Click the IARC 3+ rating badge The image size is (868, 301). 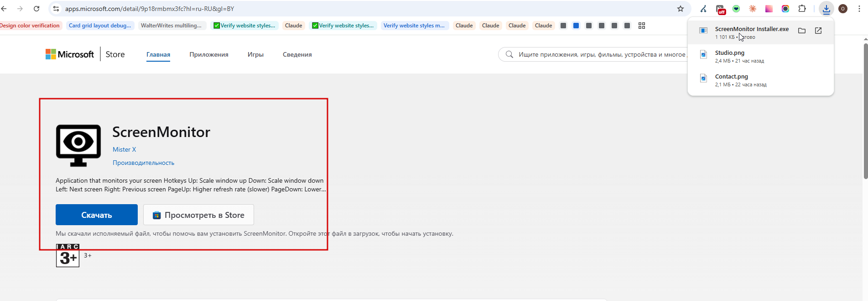tap(68, 255)
